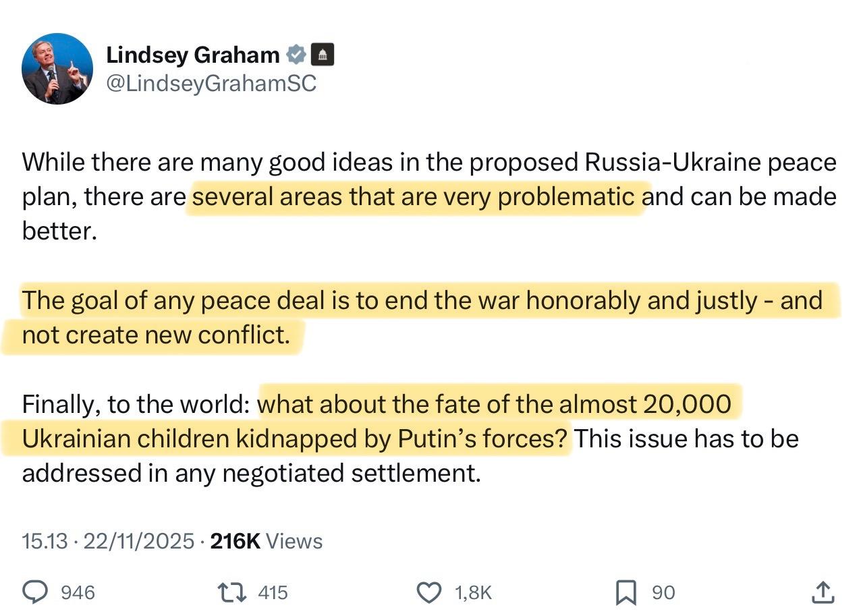The height and width of the screenshot is (616, 861).
Task: Click the blue verified checkmark badge
Action: (296, 55)
